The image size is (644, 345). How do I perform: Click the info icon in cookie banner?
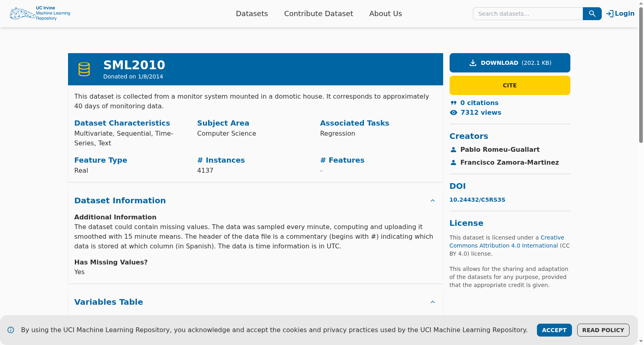[11, 330]
